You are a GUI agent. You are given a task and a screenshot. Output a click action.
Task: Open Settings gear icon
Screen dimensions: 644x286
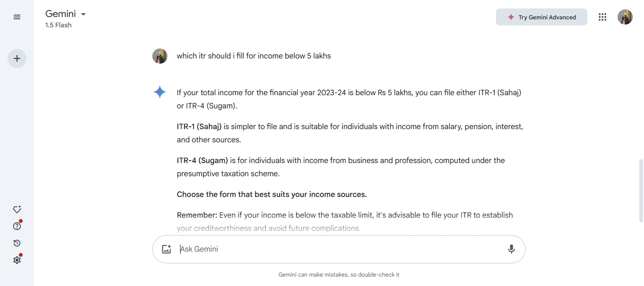tap(17, 260)
